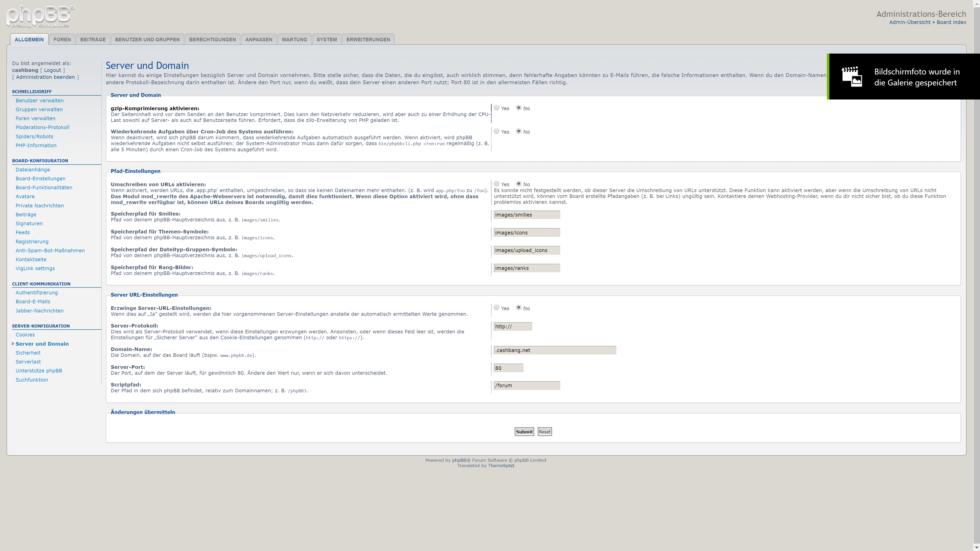This screenshot has height=551, width=980.
Task: Switch to BENUTZER UND GRUPPEN tab
Action: (147, 40)
